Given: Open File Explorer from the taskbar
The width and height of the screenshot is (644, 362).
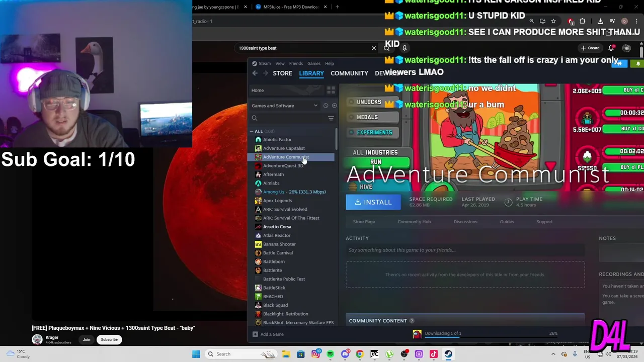Looking at the screenshot, I should point(286,354).
